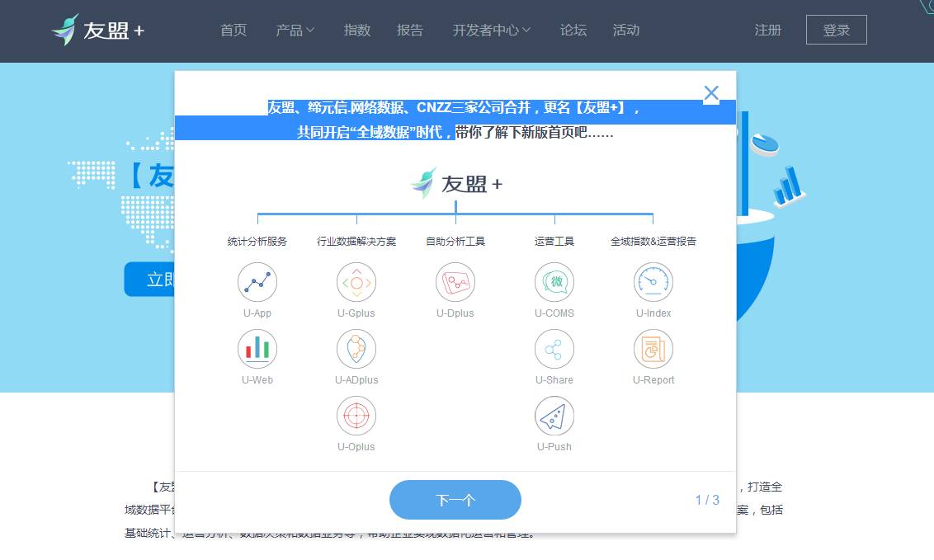
Task: Select the U-Gplus icon
Action: point(356,282)
